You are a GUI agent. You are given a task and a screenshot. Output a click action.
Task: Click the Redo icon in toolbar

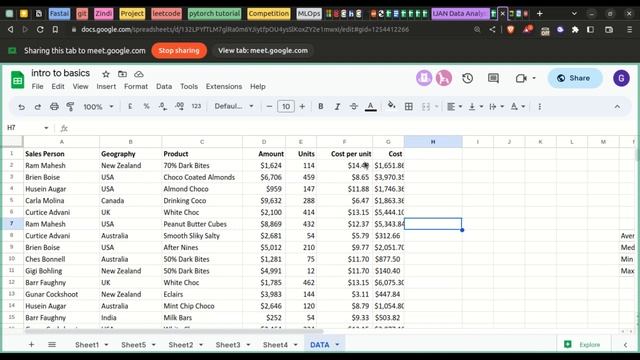pyautogui.click(x=38, y=107)
